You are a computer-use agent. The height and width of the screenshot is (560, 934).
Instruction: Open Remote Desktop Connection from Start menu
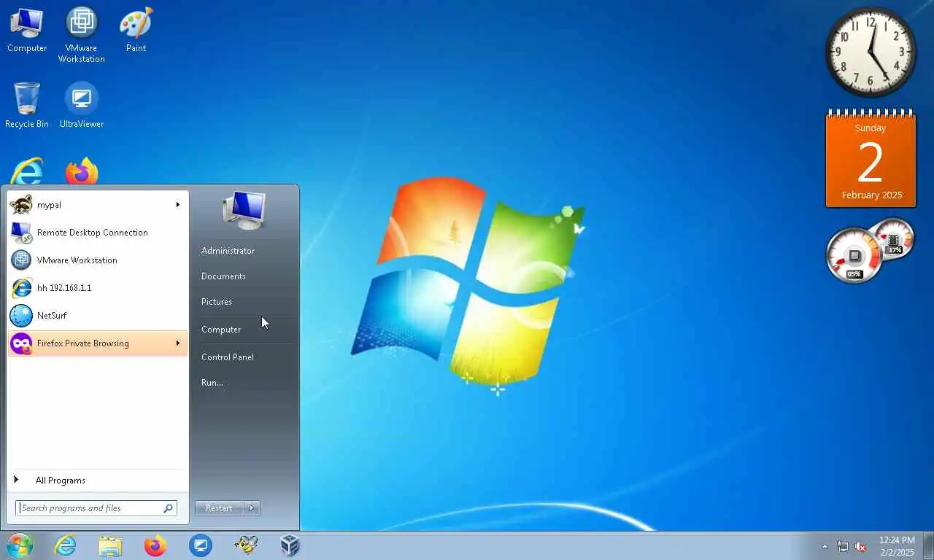coord(98,233)
